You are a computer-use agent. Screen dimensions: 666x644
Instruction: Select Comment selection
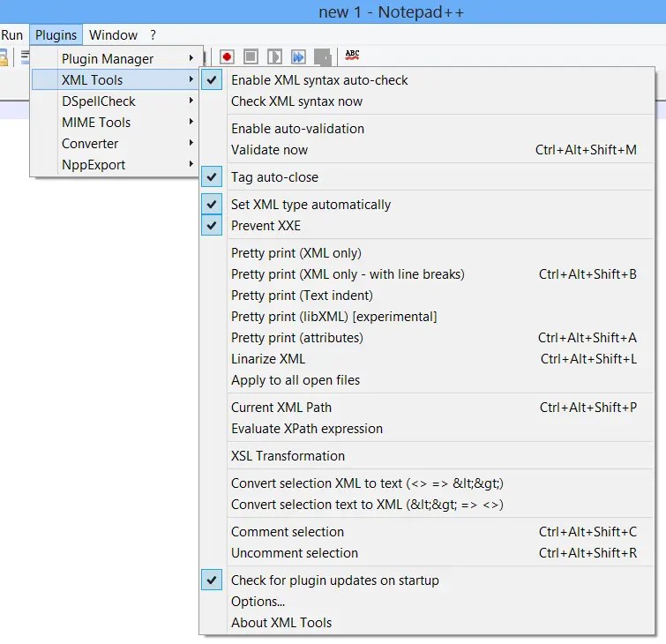pyautogui.click(x=427, y=531)
